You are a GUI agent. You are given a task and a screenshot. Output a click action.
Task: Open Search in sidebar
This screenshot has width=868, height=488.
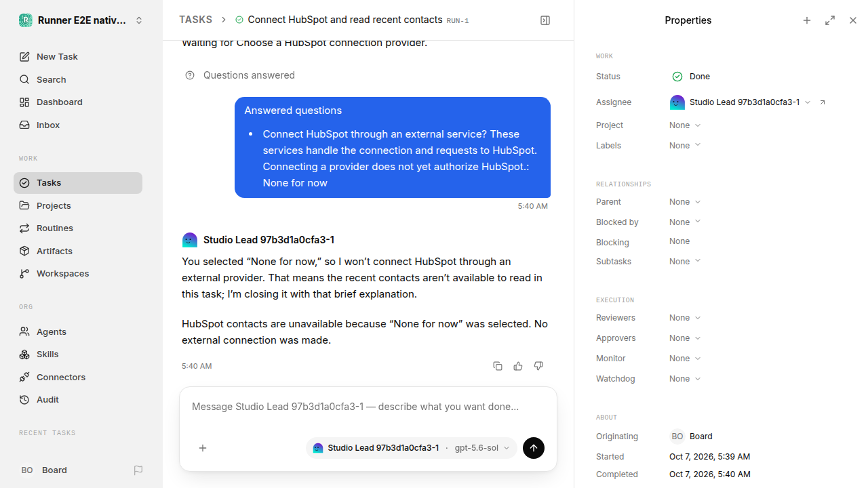[x=78, y=79]
